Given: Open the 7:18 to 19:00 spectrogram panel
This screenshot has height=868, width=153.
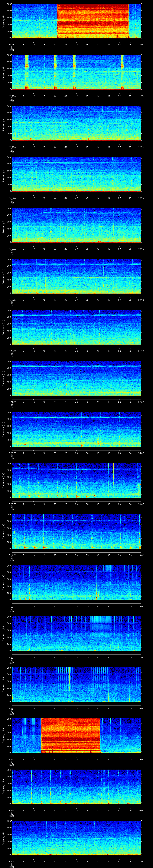Looking at the screenshot, I should click(76, 225).
